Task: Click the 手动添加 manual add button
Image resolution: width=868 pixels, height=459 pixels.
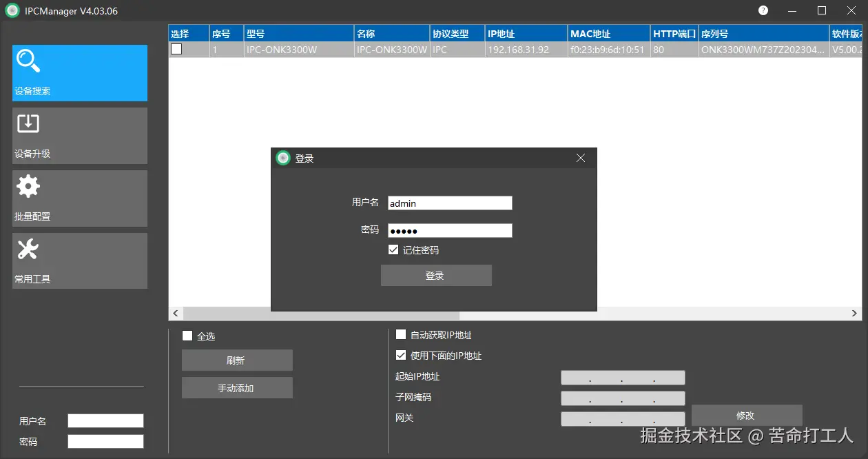Action: pos(237,388)
